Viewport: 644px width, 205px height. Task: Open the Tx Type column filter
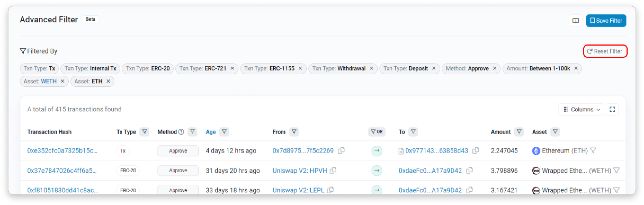(144, 132)
